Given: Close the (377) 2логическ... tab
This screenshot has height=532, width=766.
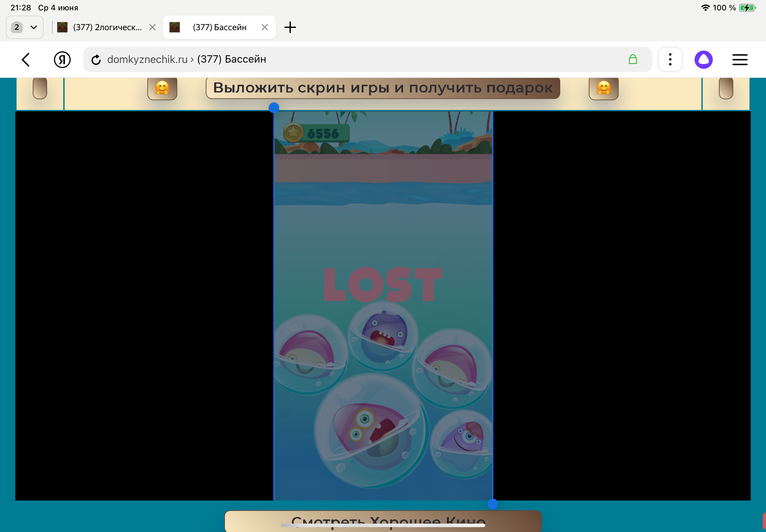Looking at the screenshot, I should [x=153, y=27].
